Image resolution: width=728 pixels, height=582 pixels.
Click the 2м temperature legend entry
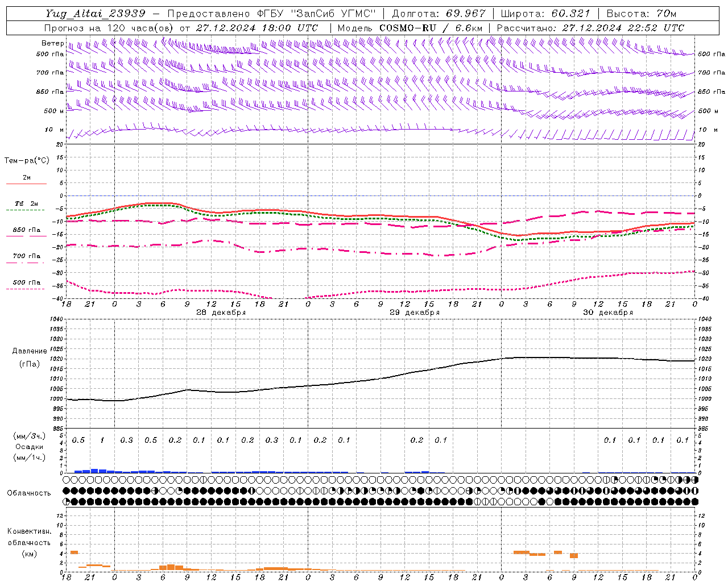click(x=27, y=178)
